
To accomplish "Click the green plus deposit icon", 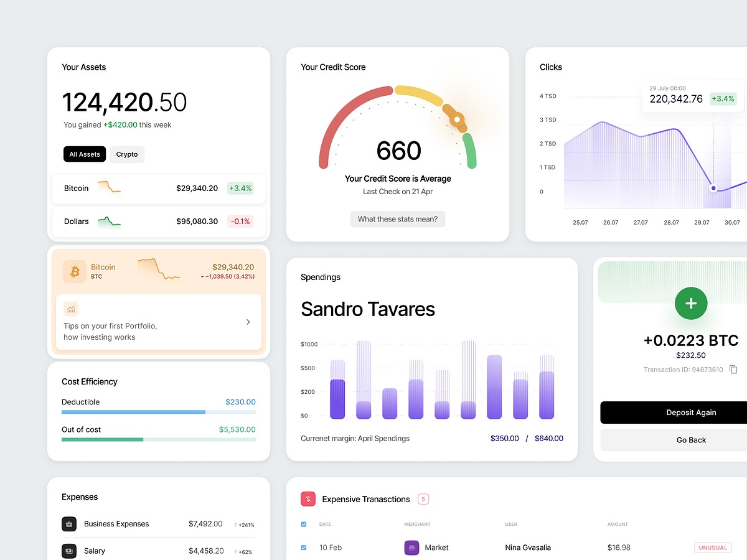I will coord(691,304).
